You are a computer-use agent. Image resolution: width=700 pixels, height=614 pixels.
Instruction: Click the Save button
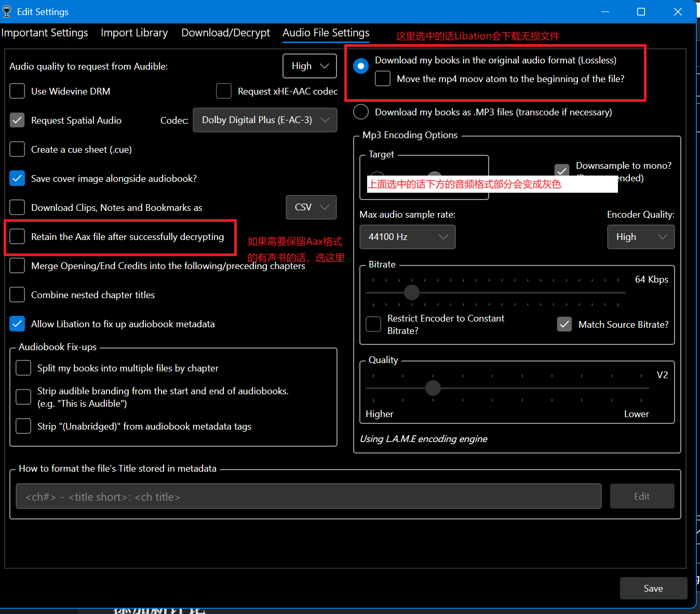click(653, 588)
